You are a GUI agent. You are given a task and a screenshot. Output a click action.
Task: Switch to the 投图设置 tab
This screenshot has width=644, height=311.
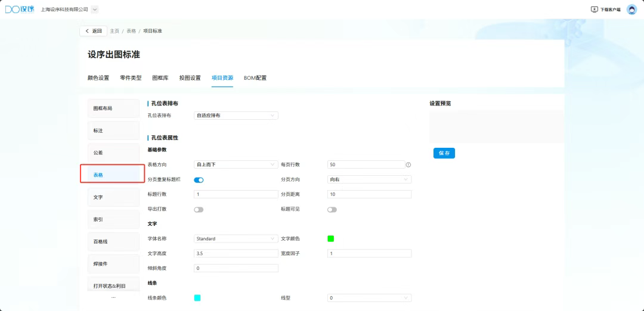click(x=190, y=78)
